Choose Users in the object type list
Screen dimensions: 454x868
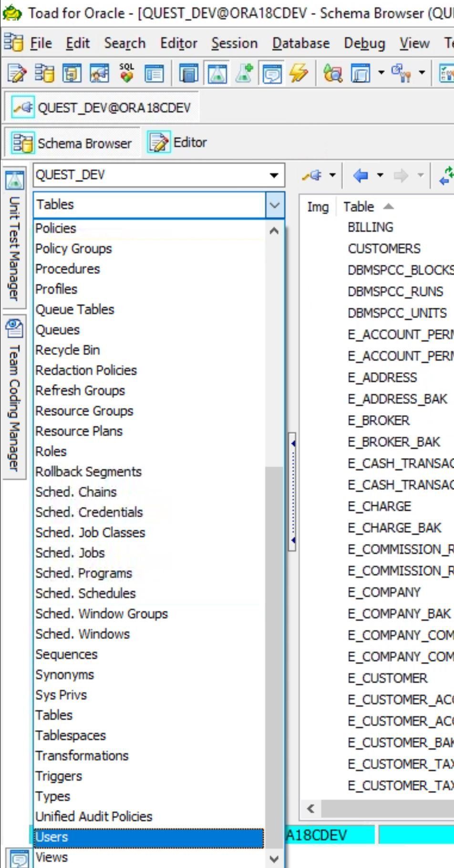pos(149,837)
